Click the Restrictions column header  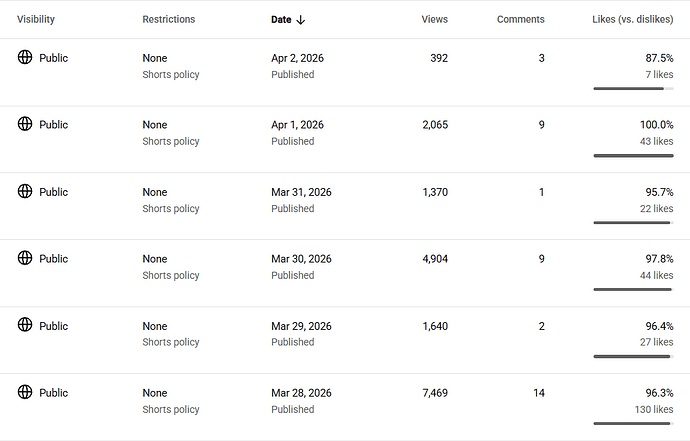(169, 20)
